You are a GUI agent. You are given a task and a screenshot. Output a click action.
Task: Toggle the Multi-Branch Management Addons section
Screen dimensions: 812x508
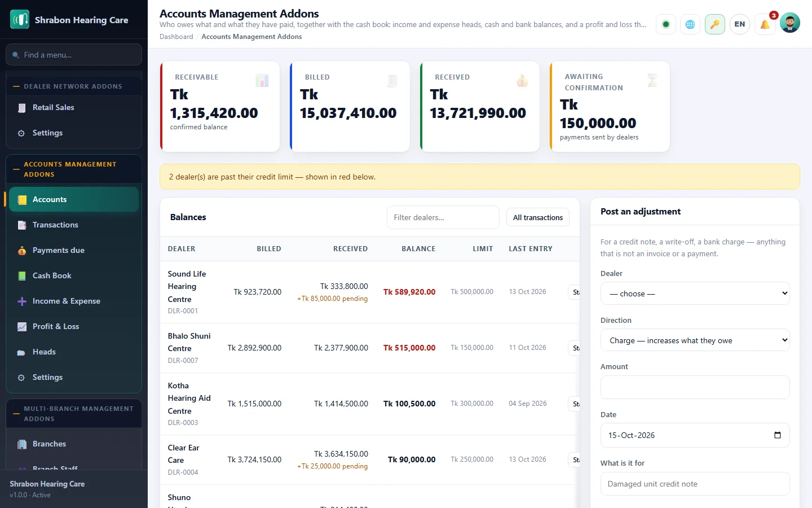pyautogui.click(x=74, y=414)
